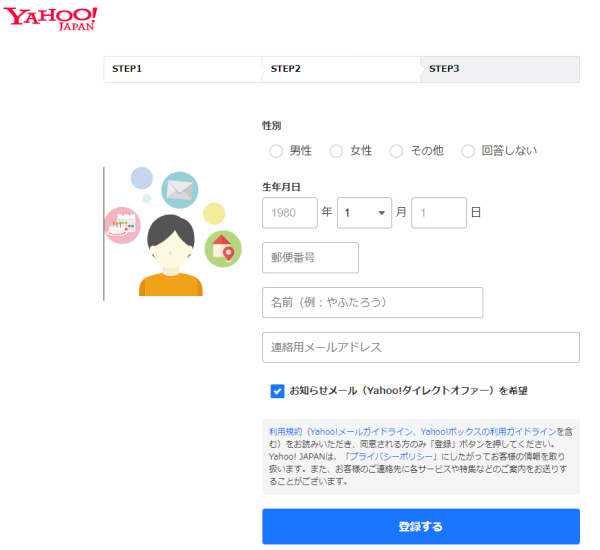Click the 郵便番号 input field
This screenshot has height=550, width=600.
click(x=310, y=258)
